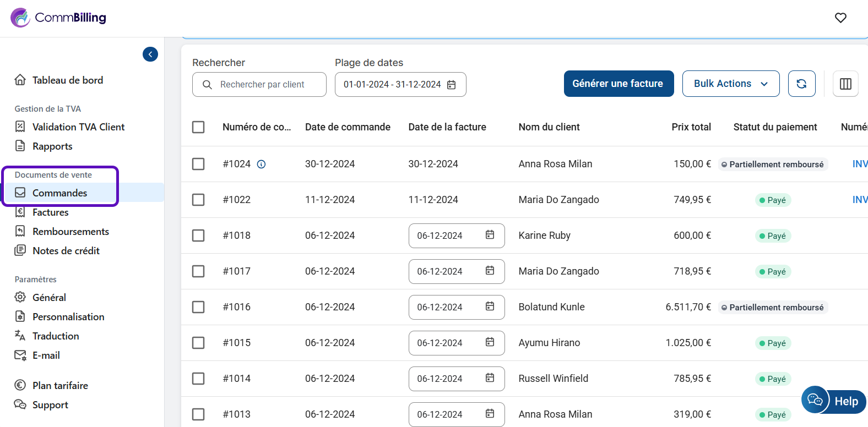The height and width of the screenshot is (427, 868).
Task: Click the CommBilling logo
Action: [x=58, y=18]
